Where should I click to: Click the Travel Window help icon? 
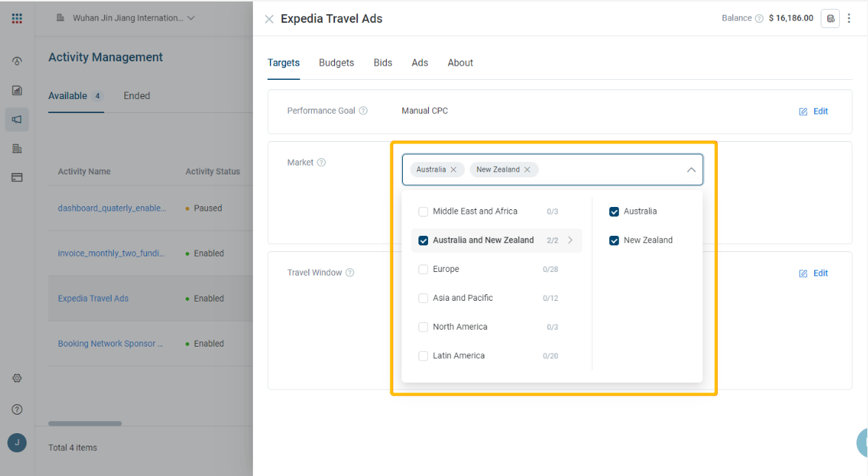(350, 272)
